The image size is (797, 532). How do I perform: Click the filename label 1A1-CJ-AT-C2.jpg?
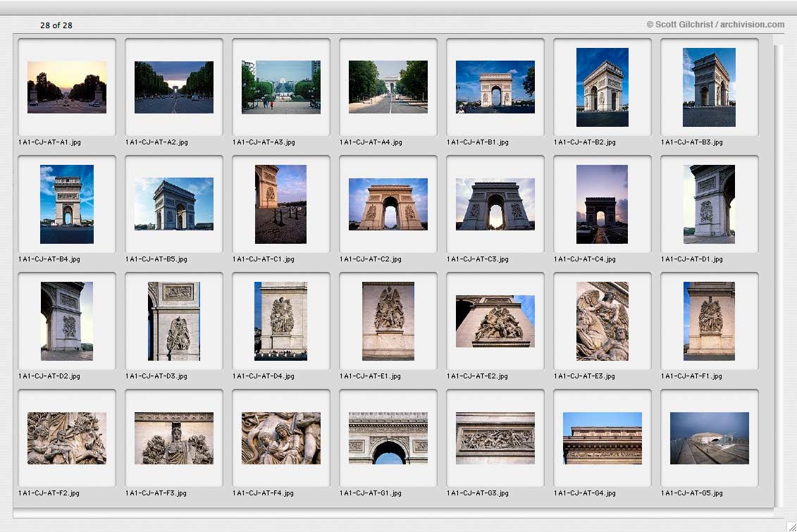(370, 259)
